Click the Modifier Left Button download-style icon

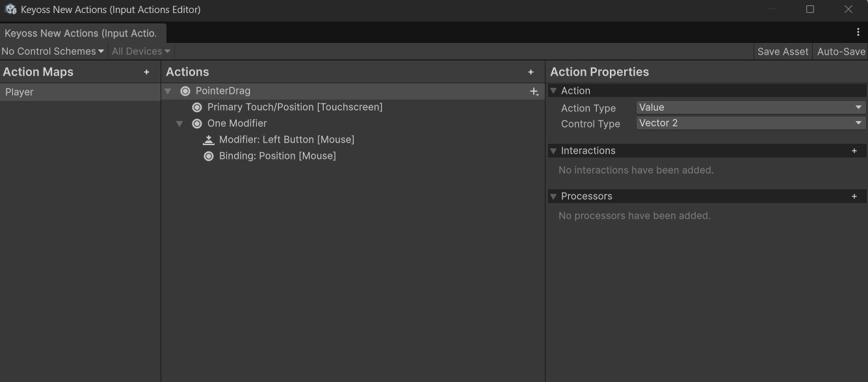[x=209, y=140]
